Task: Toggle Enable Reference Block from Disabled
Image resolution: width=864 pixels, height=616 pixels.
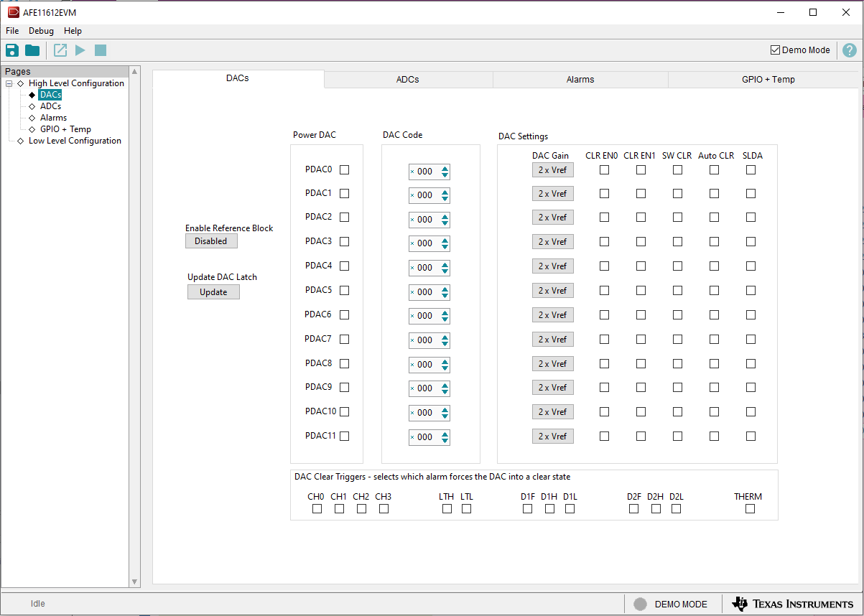Action: click(x=211, y=241)
